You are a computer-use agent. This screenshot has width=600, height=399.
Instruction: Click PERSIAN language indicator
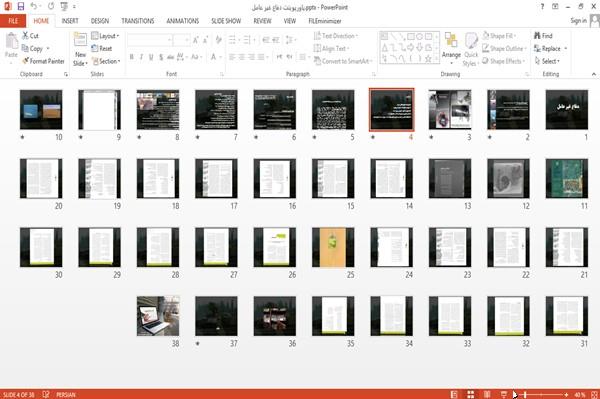pyautogui.click(x=66, y=394)
